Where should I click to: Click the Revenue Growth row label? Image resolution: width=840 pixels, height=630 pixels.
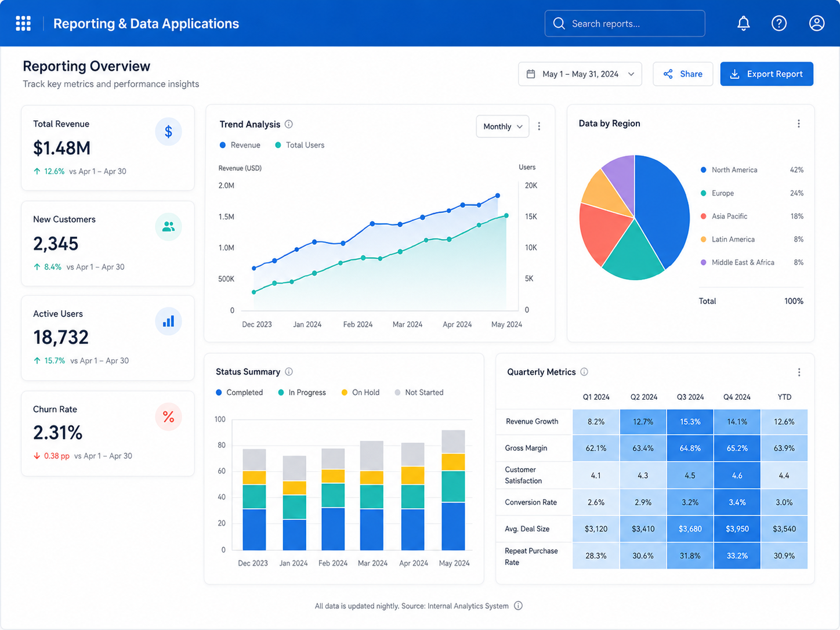[532, 422]
